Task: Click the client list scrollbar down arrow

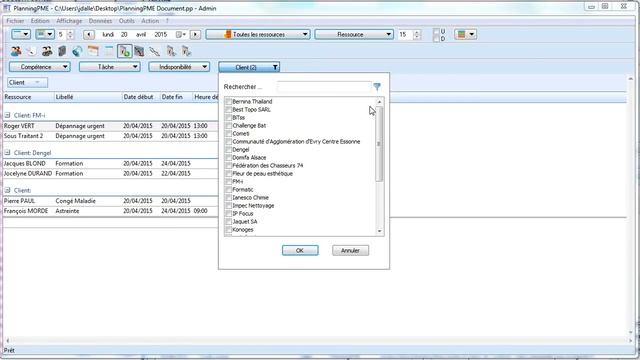Action: 379,231
